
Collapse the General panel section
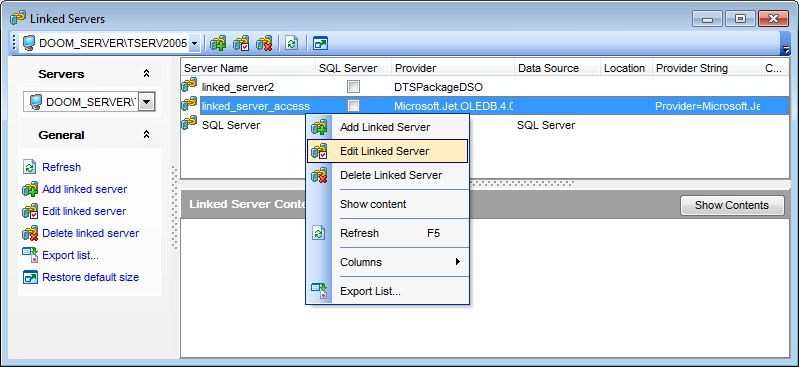click(146, 135)
